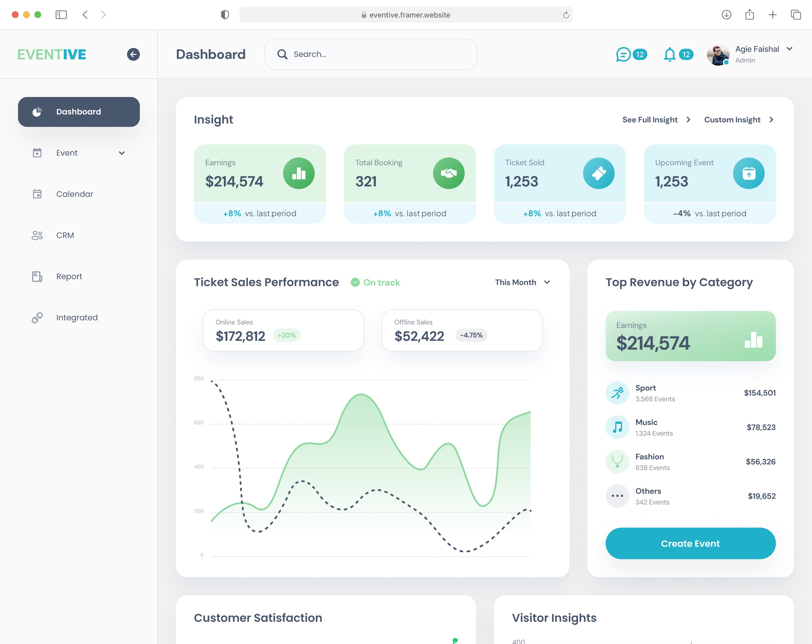
Task: Toggle Safari sidebar panel icon
Action: pos(61,15)
